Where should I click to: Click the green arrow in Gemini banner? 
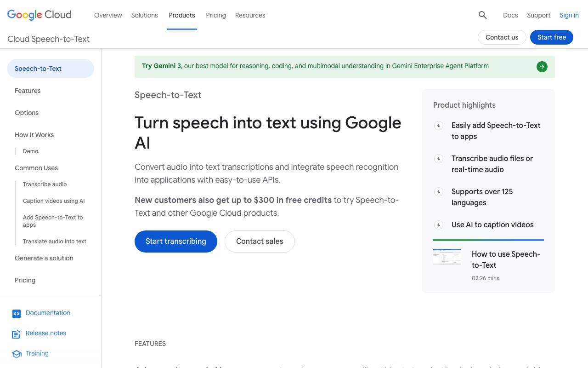point(542,67)
